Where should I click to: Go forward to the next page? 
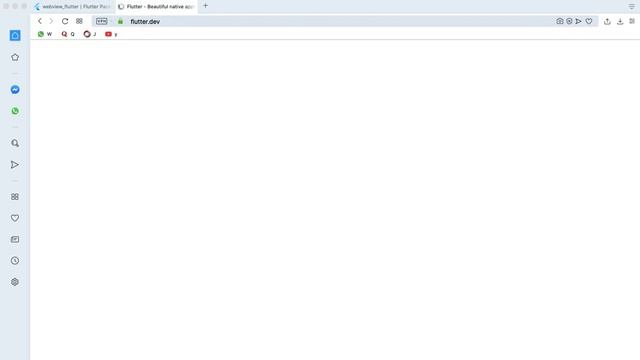pos(51,21)
